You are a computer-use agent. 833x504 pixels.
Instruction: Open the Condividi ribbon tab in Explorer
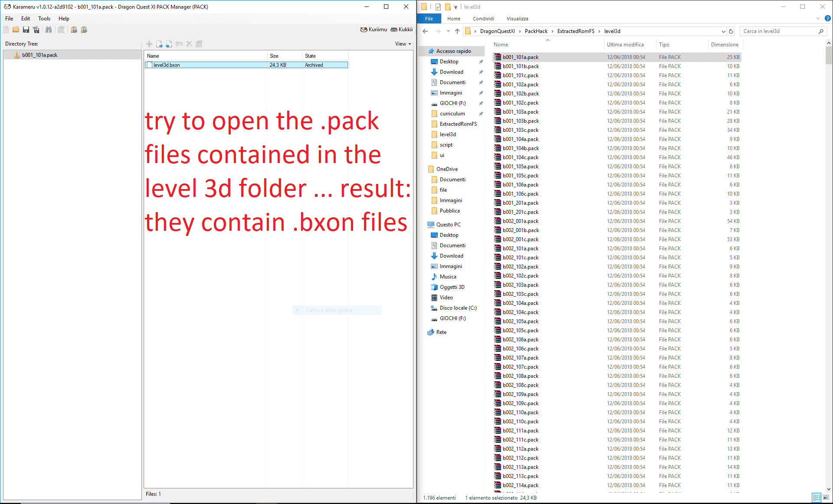tap(483, 19)
